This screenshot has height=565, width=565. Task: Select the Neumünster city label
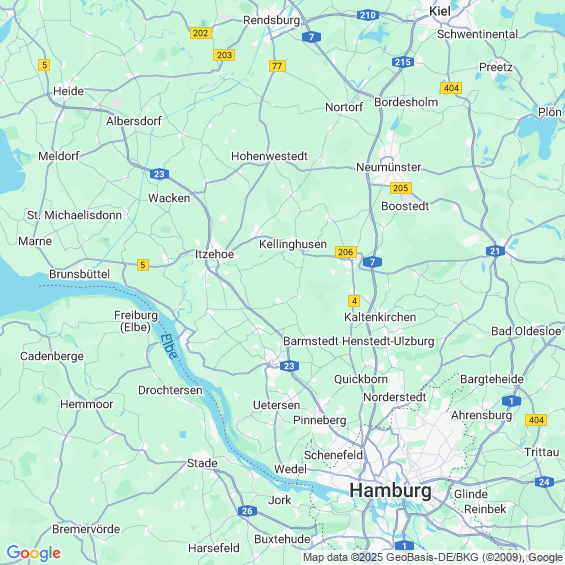pos(388,167)
